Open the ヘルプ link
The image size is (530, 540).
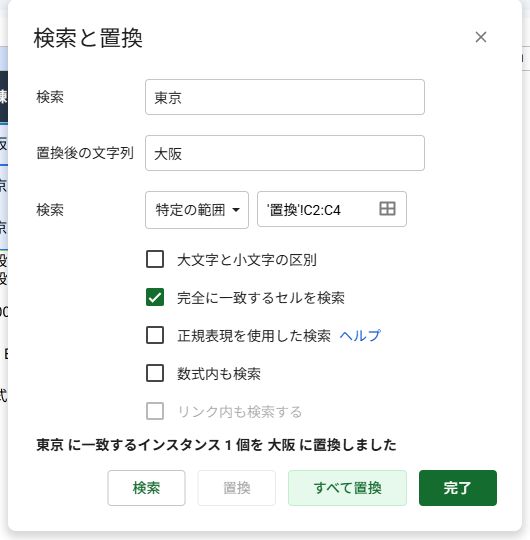[x=360, y=335]
